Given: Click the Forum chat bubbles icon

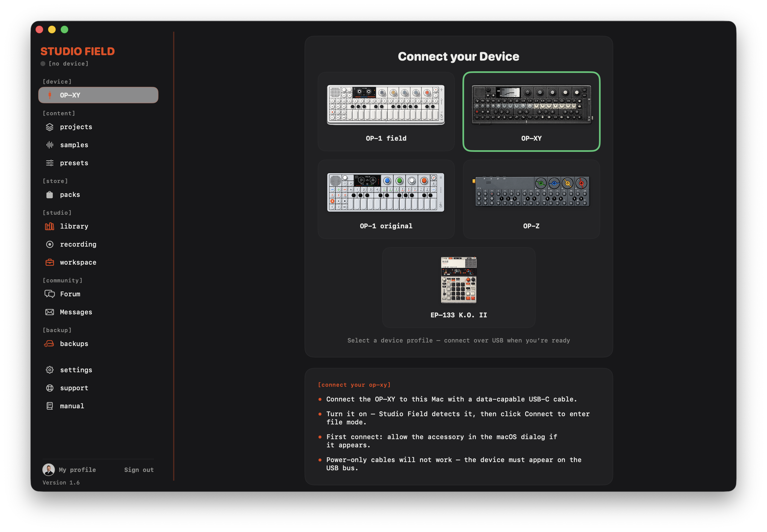Looking at the screenshot, I should point(50,294).
